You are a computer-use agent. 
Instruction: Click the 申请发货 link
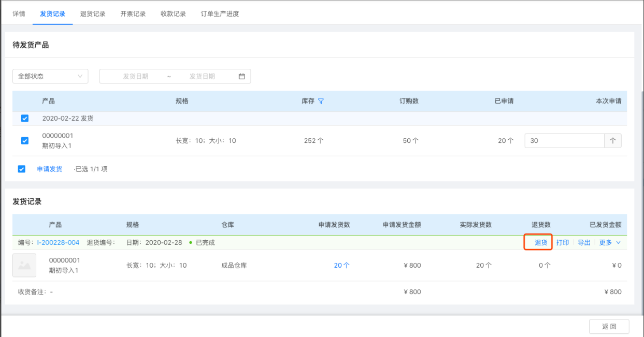click(x=50, y=169)
